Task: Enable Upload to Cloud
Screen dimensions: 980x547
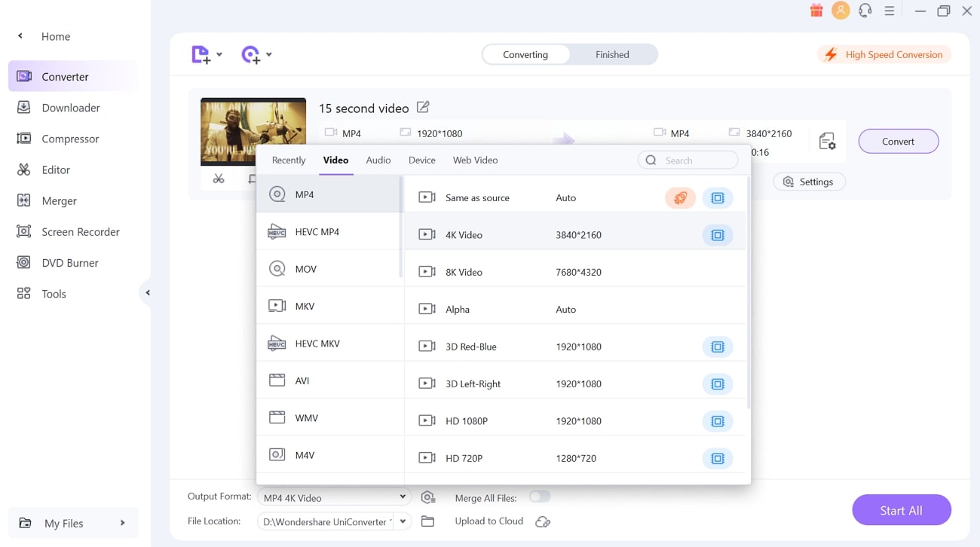Action: point(542,521)
